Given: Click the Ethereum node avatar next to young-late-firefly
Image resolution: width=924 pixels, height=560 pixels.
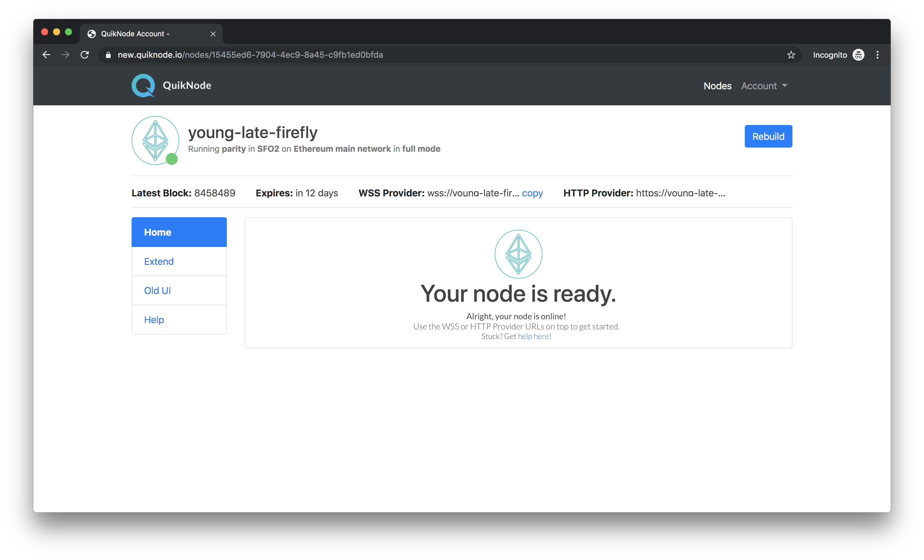Looking at the screenshot, I should [155, 140].
